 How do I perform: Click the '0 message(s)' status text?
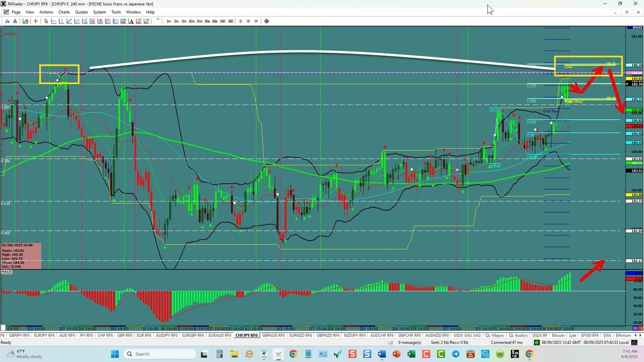point(410,342)
